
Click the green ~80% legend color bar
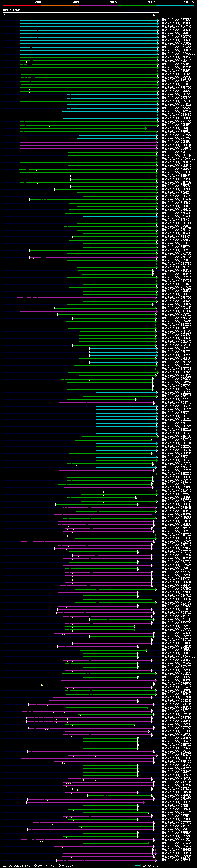[x=137, y=6]
